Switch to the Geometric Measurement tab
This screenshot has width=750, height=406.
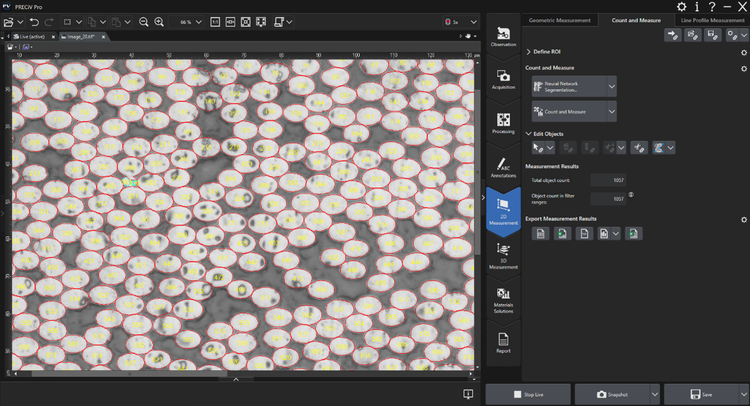tap(558, 20)
